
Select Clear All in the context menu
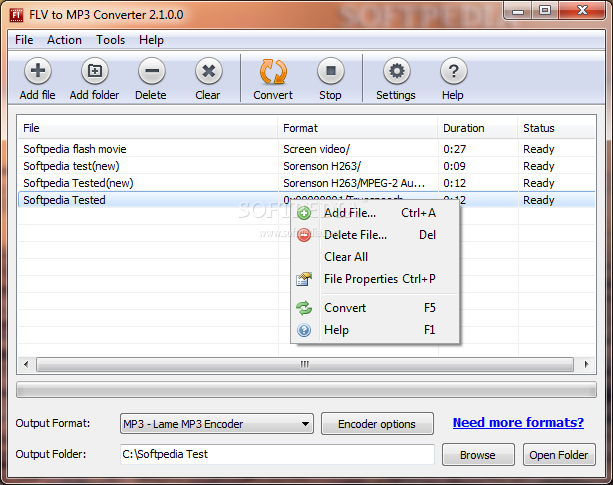(375, 257)
